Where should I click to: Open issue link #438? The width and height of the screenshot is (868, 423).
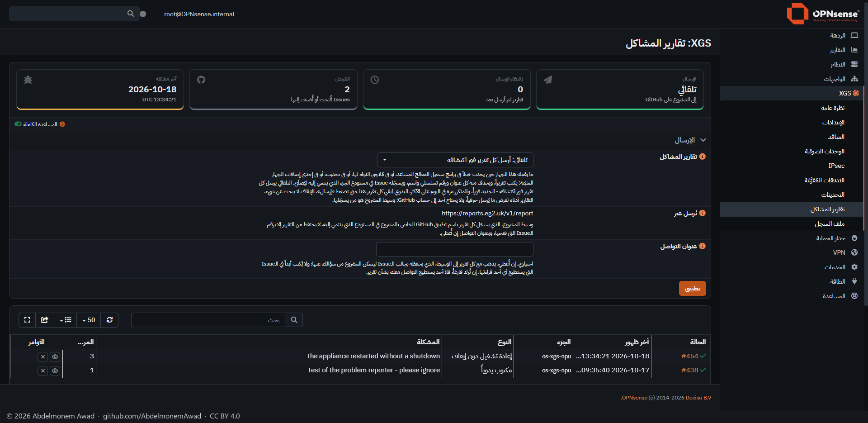point(689,371)
